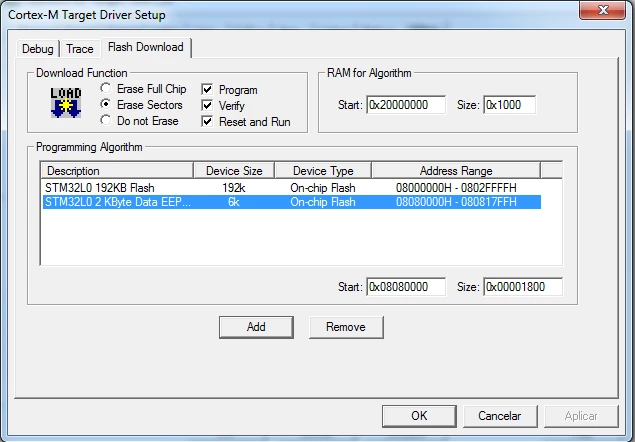The height and width of the screenshot is (442, 635).
Task: Click the Programming Algorithm Start field 0x08080000
Action: 406,287
